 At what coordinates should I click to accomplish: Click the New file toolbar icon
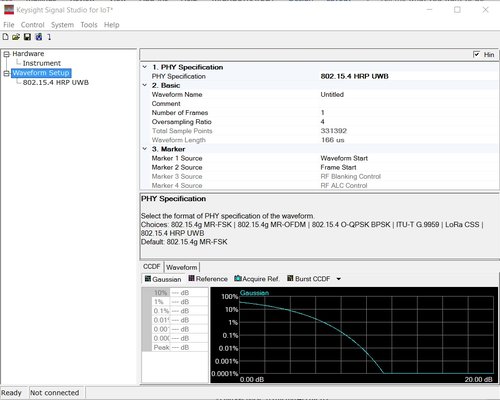(5, 37)
